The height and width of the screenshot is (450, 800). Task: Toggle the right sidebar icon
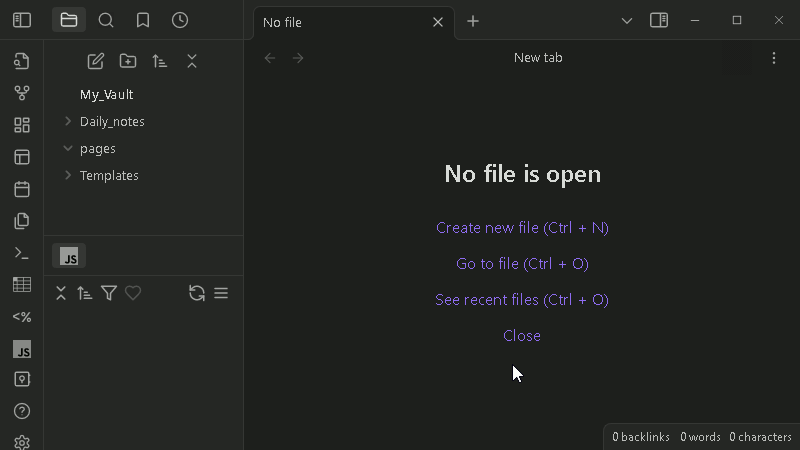point(659,20)
